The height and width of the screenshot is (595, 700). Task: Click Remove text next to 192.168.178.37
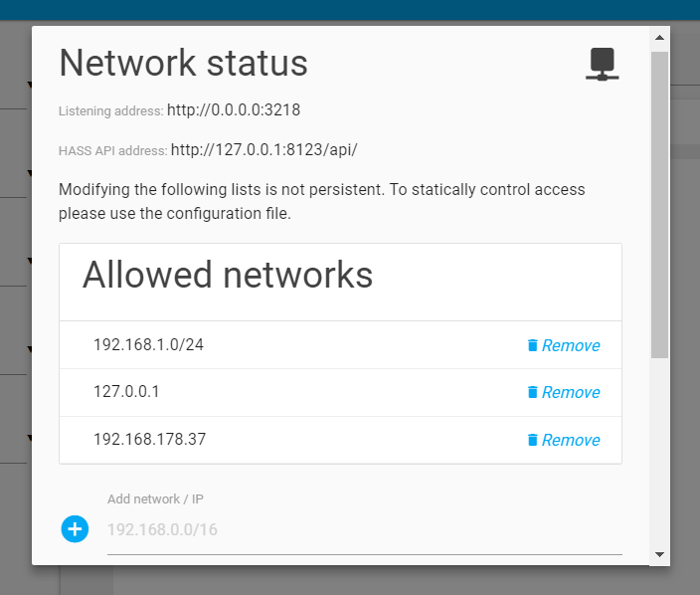pos(571,440)
